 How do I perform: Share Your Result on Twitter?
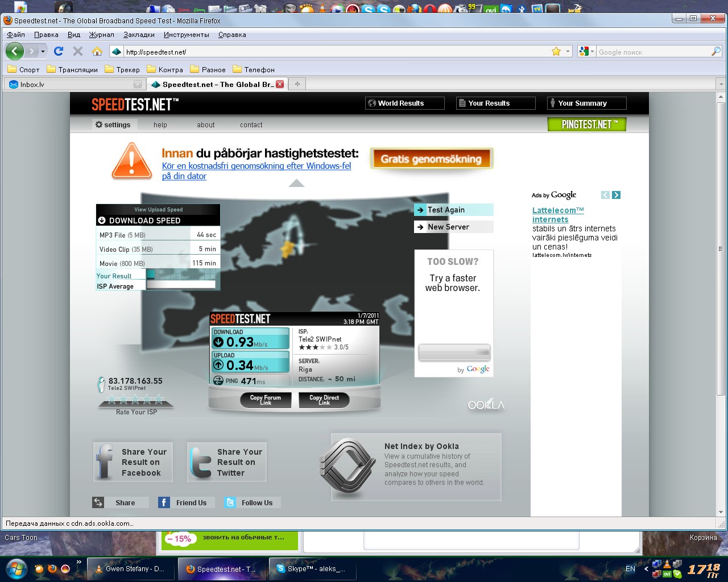(227, 462)
